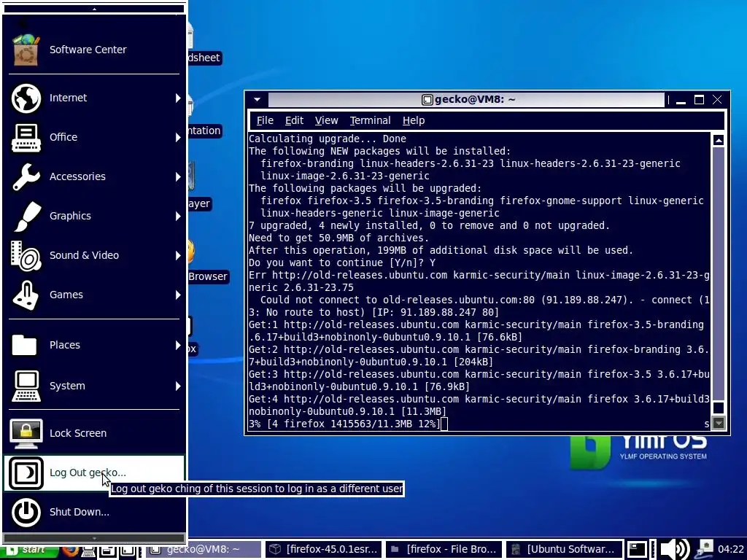Open the Office typewriter menu entry

pos(94,137)
